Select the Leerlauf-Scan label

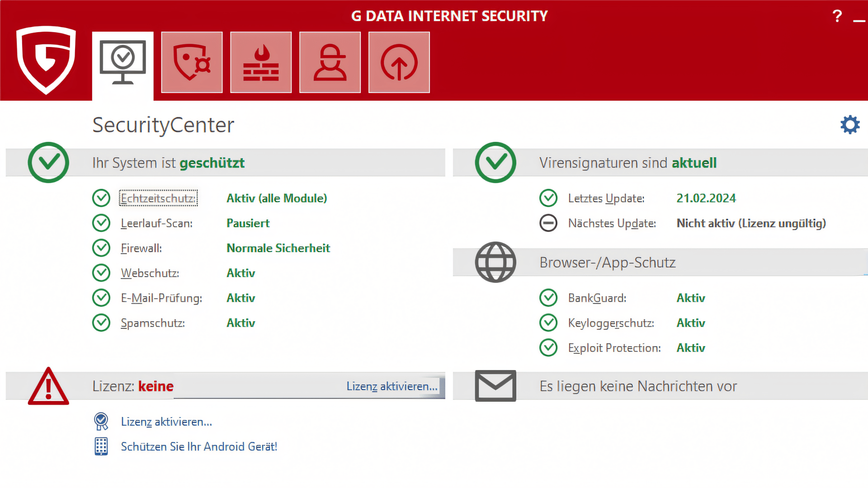[x=156, y=223]
